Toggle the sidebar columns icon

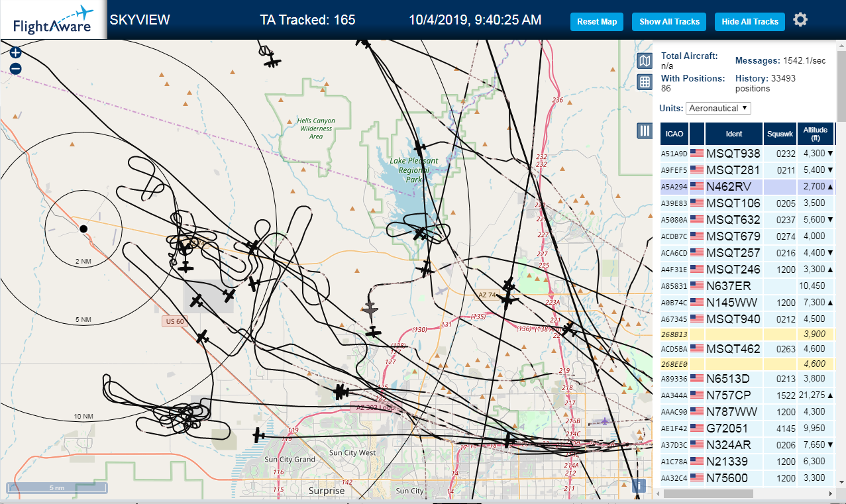point(645,130)
